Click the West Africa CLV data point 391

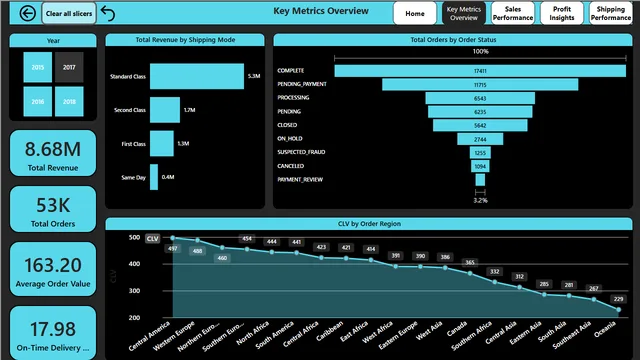click(x=396, y=267)
